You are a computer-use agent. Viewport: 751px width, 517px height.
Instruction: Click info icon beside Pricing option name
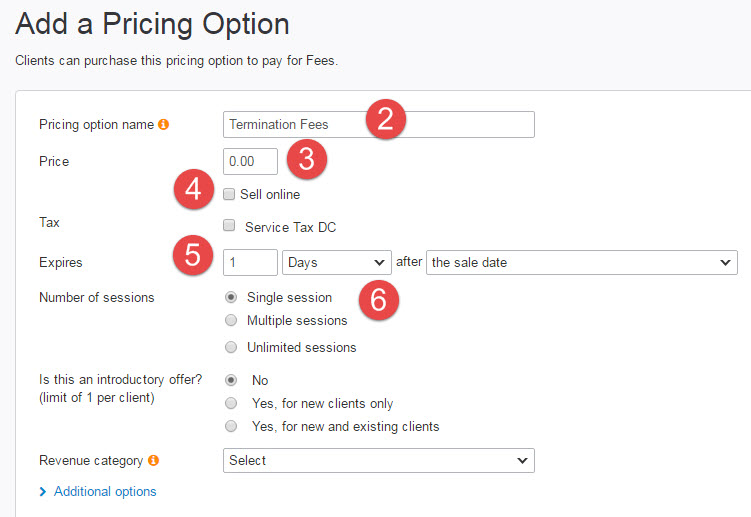(x=164, y=125)
